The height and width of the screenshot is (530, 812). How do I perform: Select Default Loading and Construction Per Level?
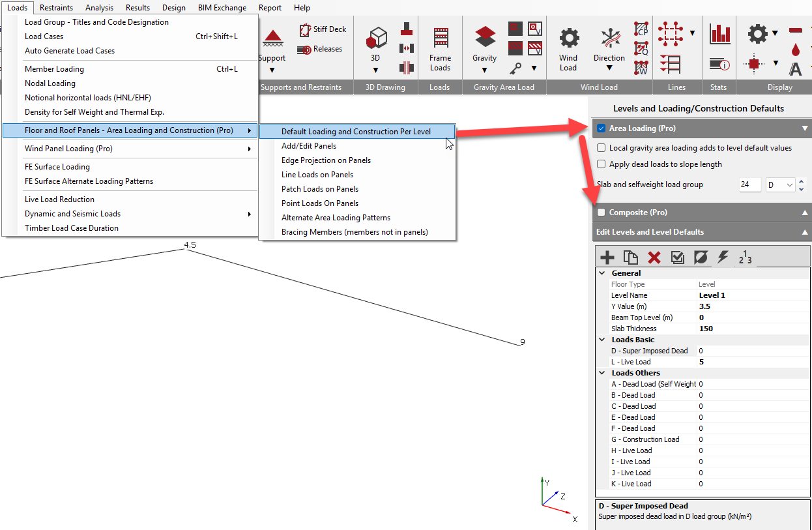(x=356, y=132)
